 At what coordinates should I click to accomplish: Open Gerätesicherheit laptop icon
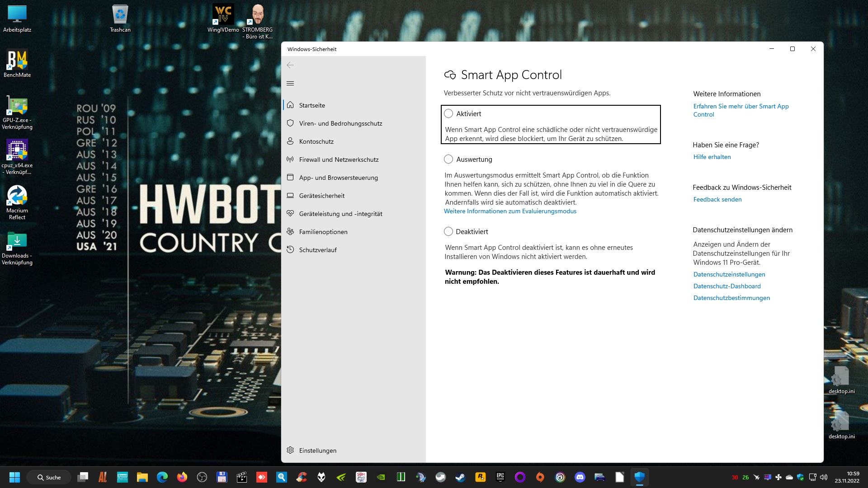tap(290, 196)
